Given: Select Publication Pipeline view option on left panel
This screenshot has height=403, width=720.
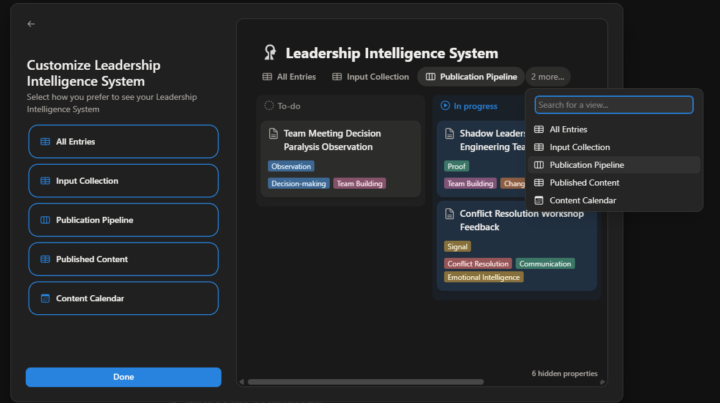Looking at the screenshot, I should click(x=123, y=220).
